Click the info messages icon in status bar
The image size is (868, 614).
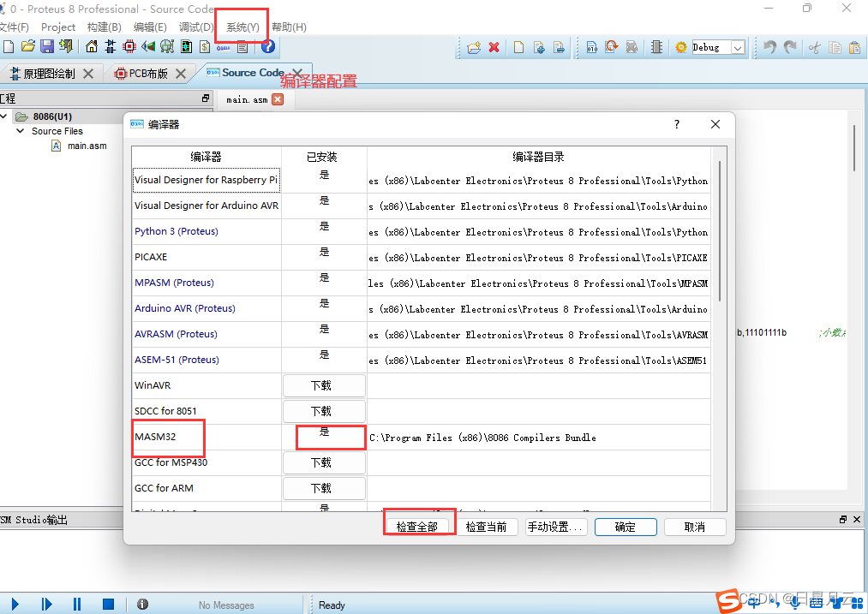pos(142,604)
